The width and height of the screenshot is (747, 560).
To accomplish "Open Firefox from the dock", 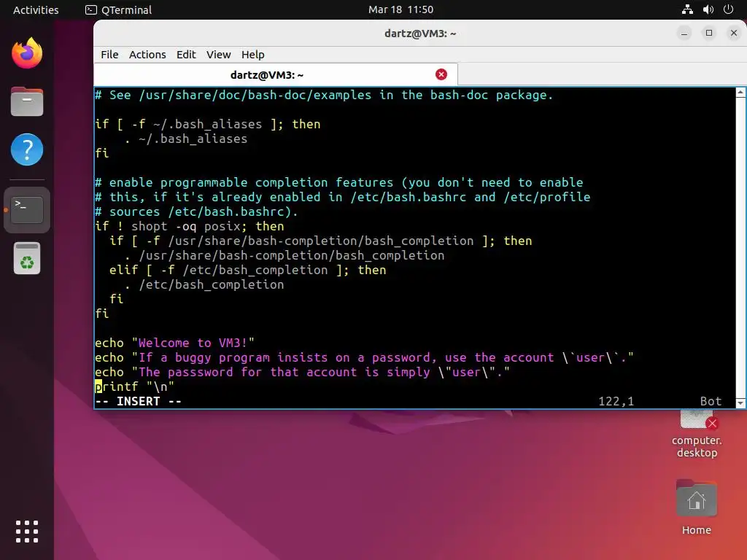I will click(27, 52).
